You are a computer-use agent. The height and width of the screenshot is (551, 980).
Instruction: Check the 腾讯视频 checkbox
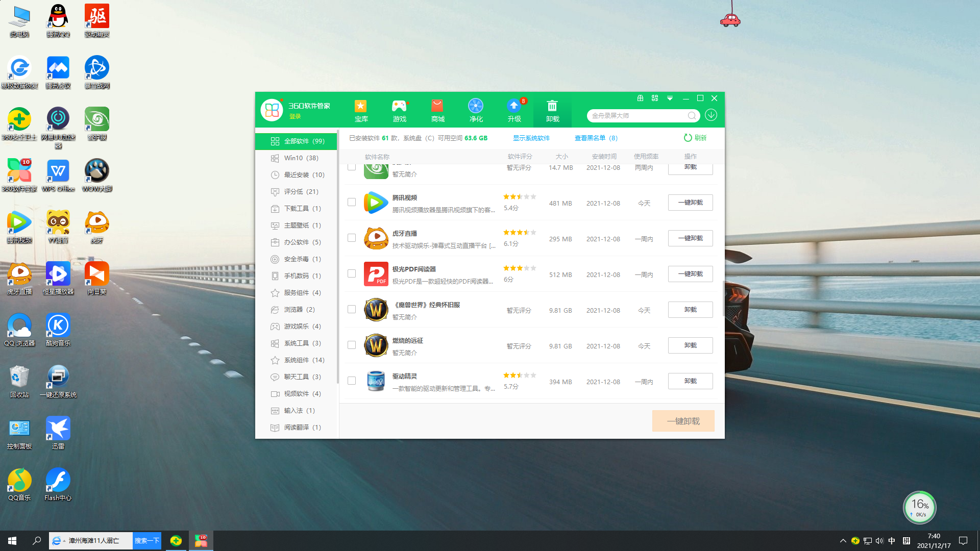(352, 202)
